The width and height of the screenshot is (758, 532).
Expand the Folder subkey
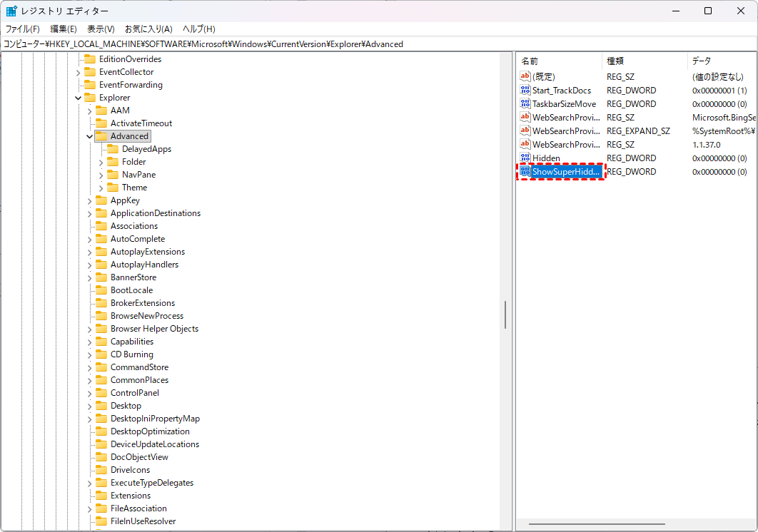[x=101, y=162]
